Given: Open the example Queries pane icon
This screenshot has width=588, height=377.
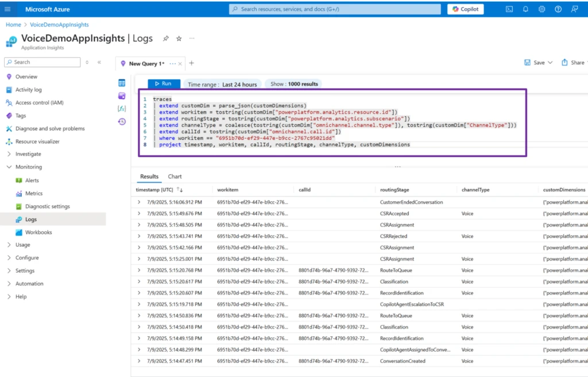Looking at the screenshot, I should coord(121,96).
